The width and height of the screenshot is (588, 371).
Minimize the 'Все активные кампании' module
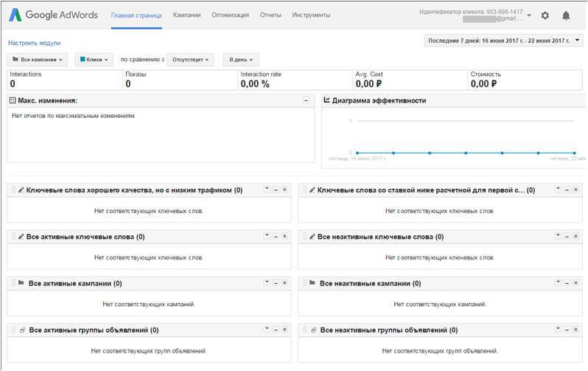pyautogui.click(x=276, y=282)
